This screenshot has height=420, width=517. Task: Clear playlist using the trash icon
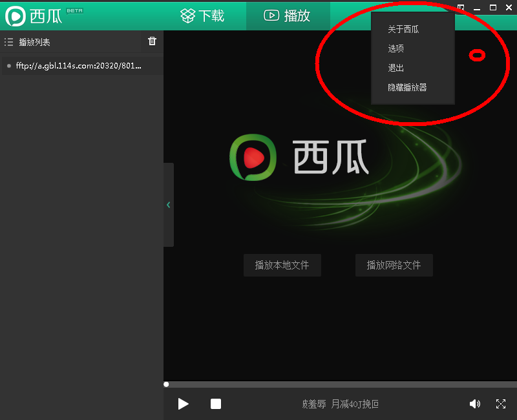click(152, 41)
